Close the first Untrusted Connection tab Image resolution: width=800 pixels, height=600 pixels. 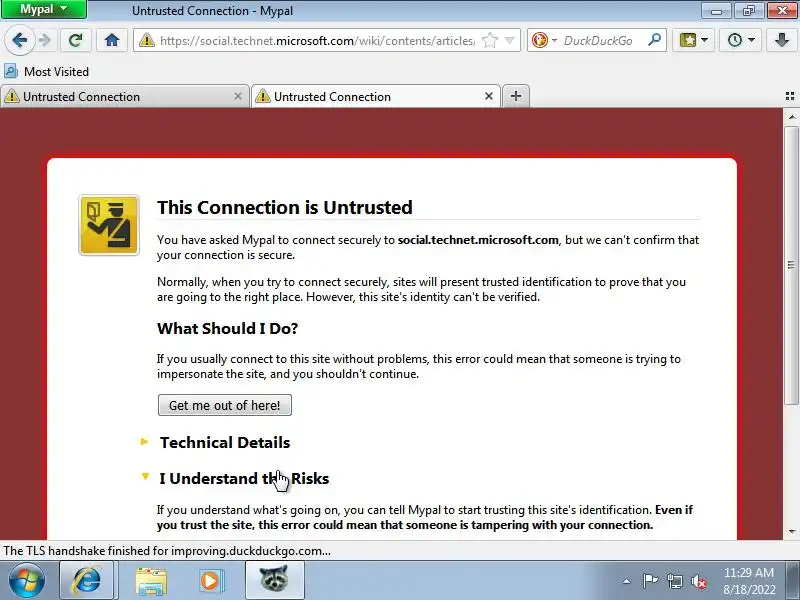pos(238,96)
